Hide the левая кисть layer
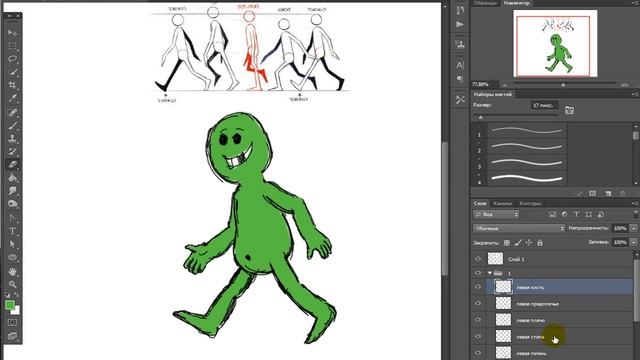 (478, 287)
